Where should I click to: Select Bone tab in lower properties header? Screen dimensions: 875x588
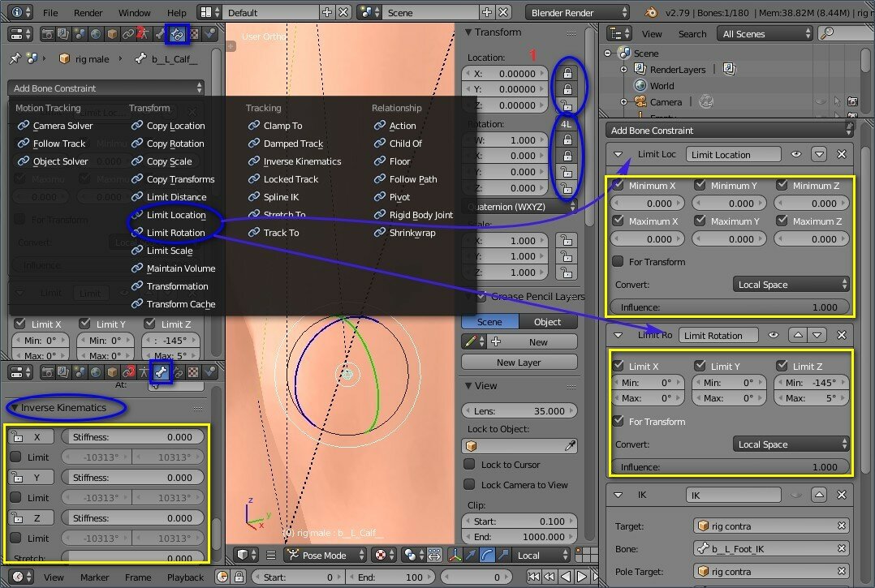(x=162, y=371)
